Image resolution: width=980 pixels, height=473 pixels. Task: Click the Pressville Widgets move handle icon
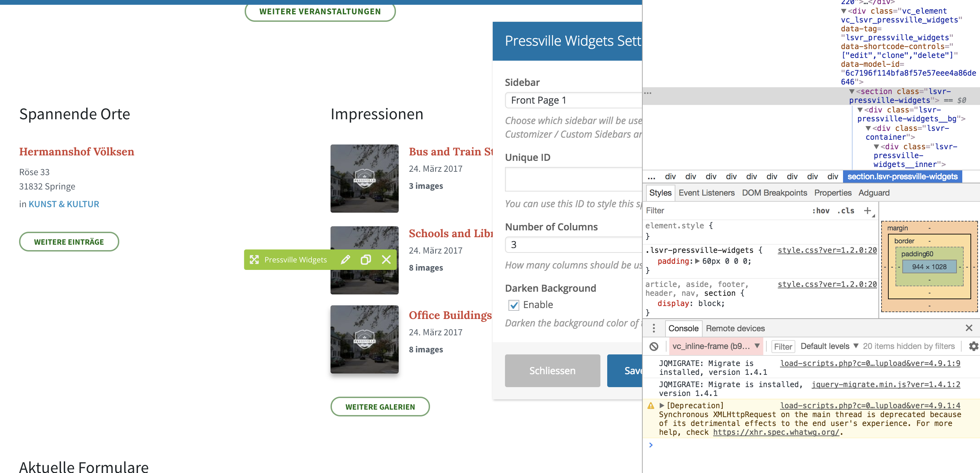point(254,260)
